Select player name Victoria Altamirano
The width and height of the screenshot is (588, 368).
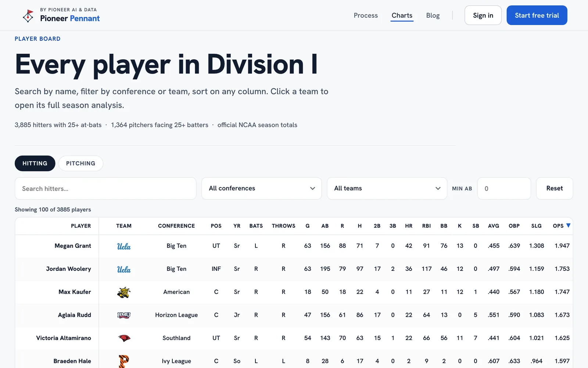pos(64,338)
